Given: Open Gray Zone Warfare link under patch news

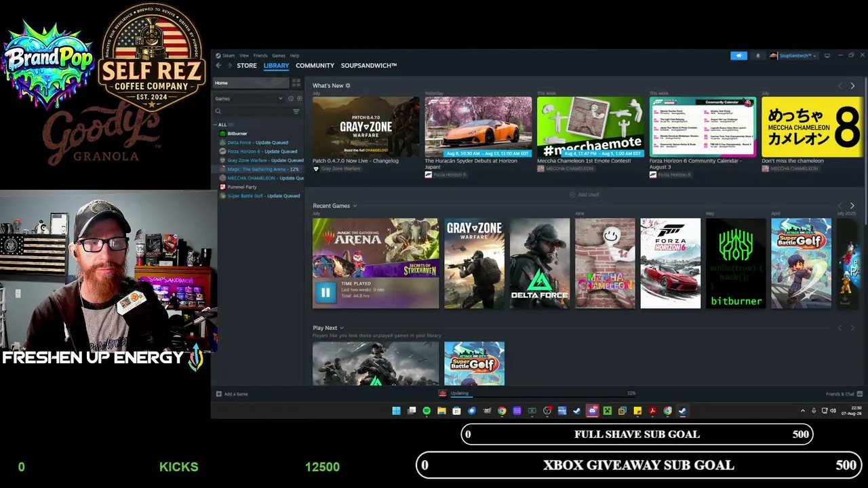Looking at the screenshot, I should [x=337, y=169].
